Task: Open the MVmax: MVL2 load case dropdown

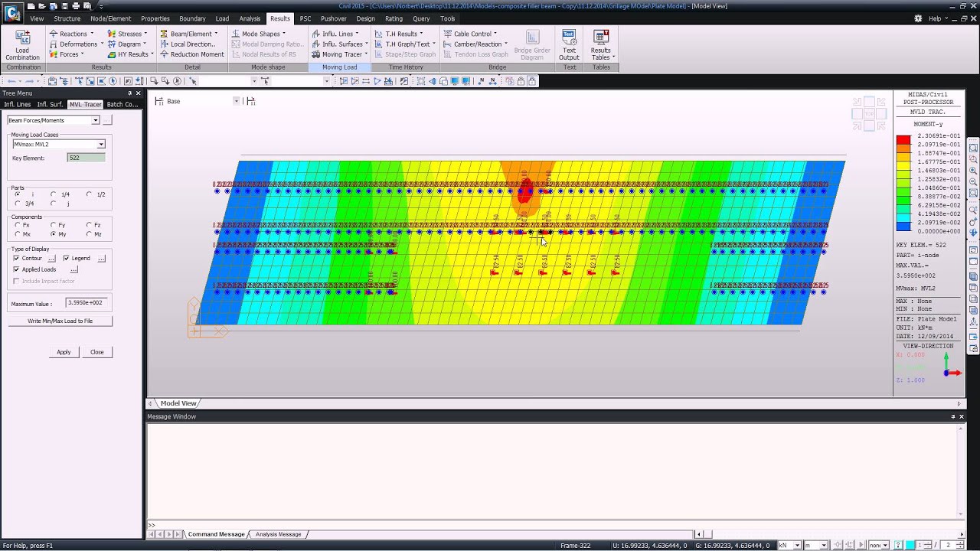Action: click(100, 145)
